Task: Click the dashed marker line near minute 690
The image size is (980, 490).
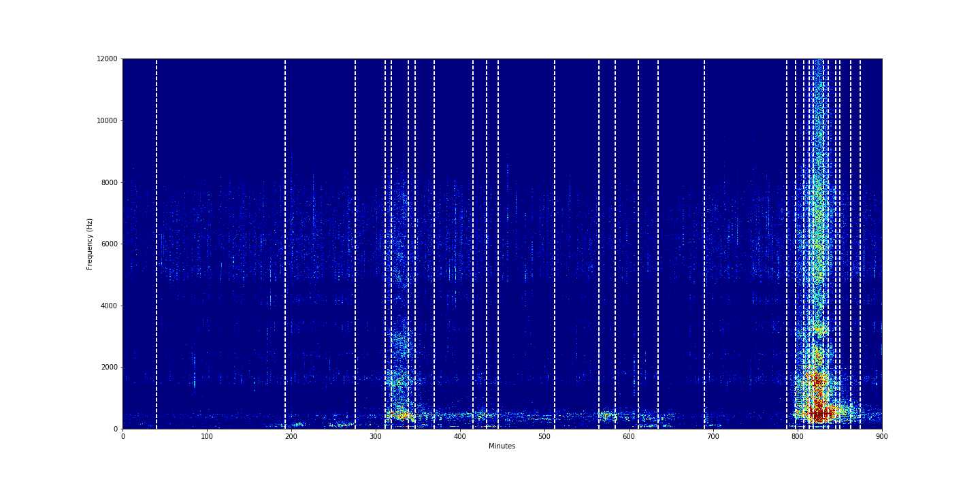Action: click(704, 244)
